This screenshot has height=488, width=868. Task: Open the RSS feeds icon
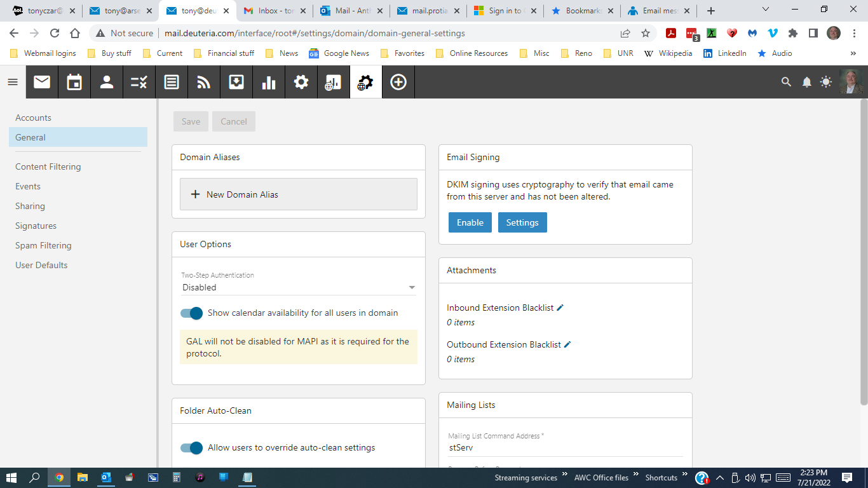[204, 82]
